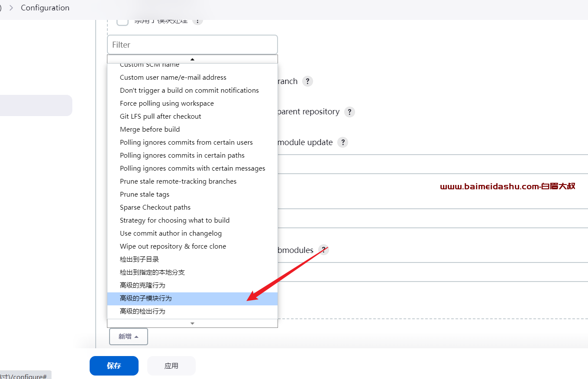The image size is (588, 379).
Task: Open help icon next to 'parent repository'
Action: [349, 112]
